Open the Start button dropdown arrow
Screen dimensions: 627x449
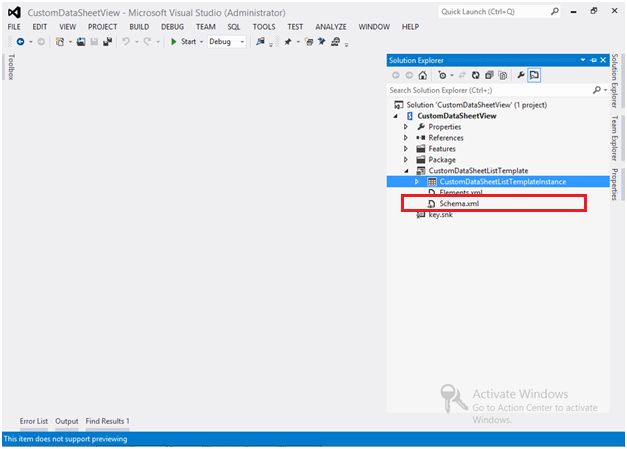tap(202, 42)
